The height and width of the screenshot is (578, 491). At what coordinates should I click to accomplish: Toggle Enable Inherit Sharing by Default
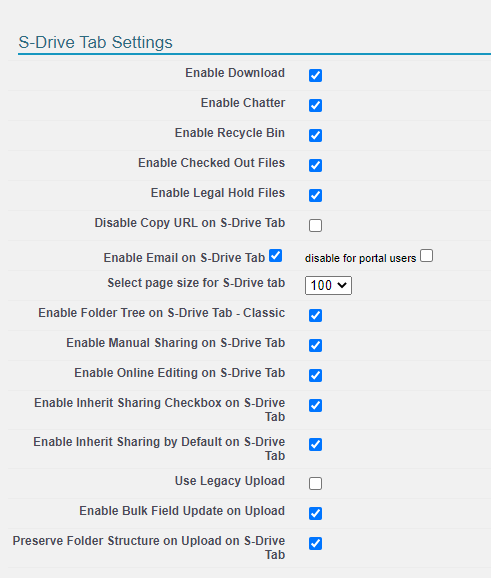pyautogui.click(x=315, y=445)
